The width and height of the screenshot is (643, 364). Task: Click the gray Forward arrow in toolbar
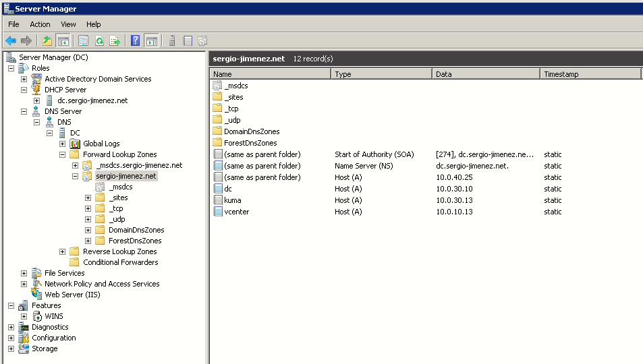tap(26, 40)
